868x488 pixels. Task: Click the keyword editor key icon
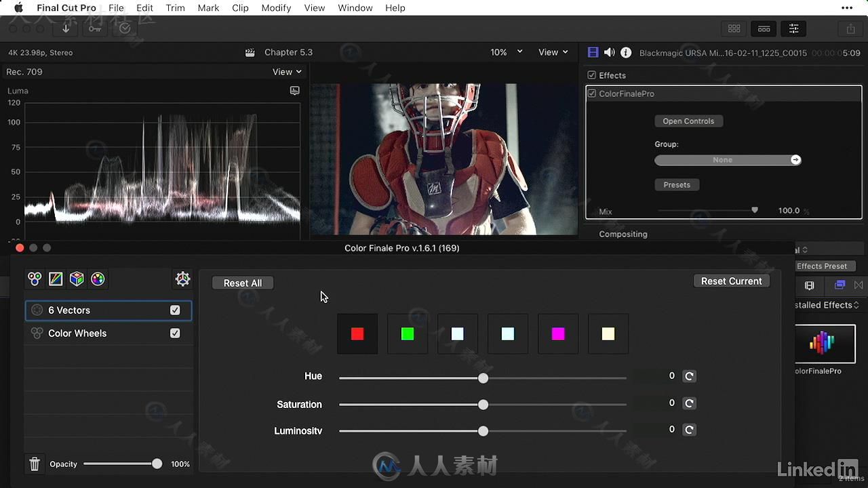coord(94,28)
